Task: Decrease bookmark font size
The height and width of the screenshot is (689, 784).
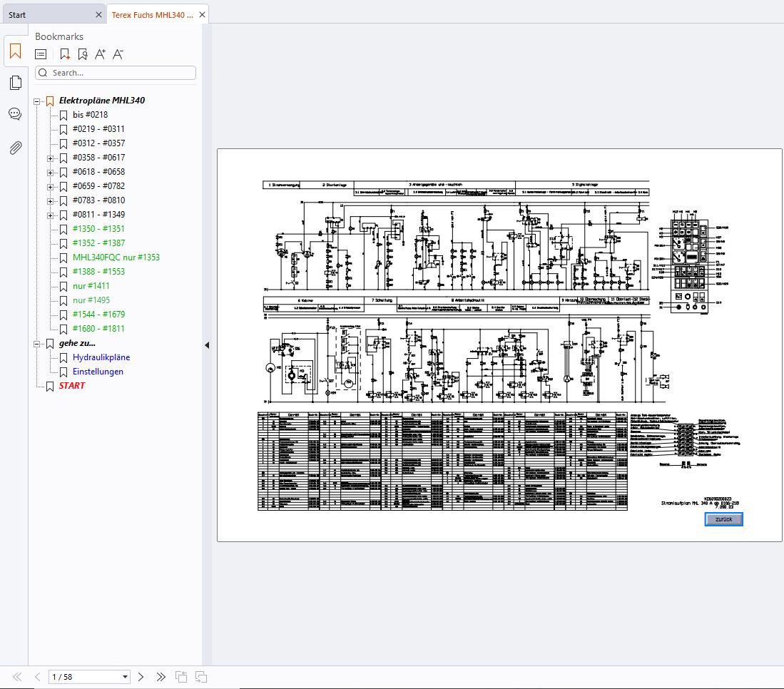Action: 118,54
